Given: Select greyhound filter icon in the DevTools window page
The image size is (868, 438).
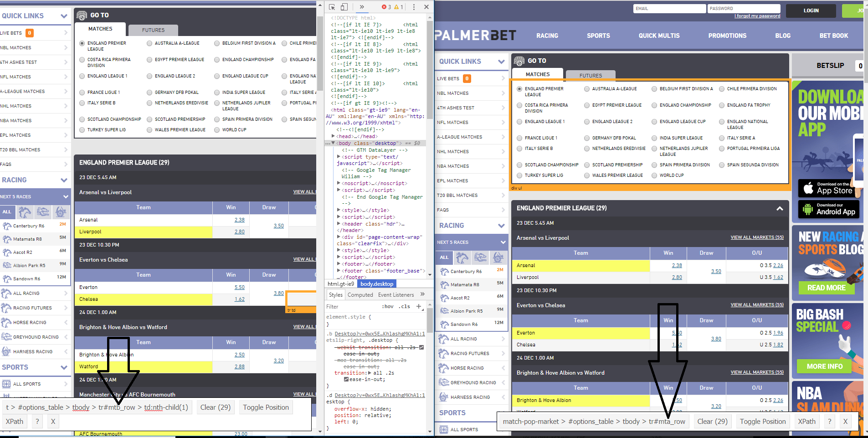Looking at the screenshot, I should (x=43, y=212).
